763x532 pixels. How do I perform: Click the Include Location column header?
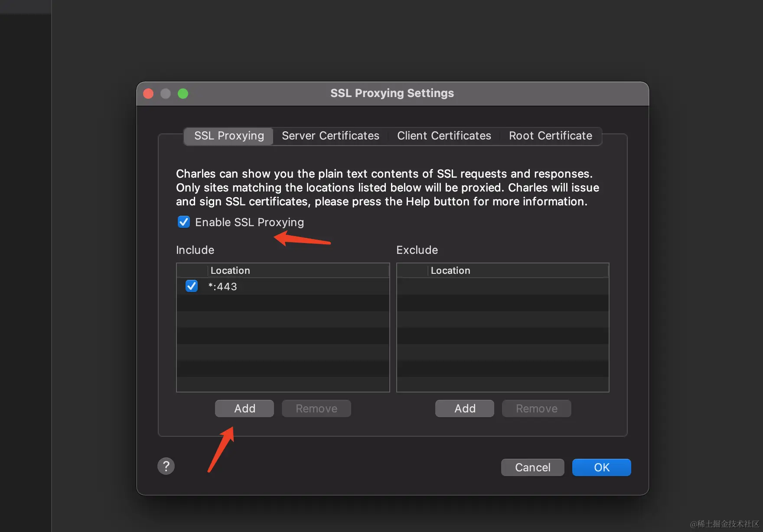pos(298,270)
